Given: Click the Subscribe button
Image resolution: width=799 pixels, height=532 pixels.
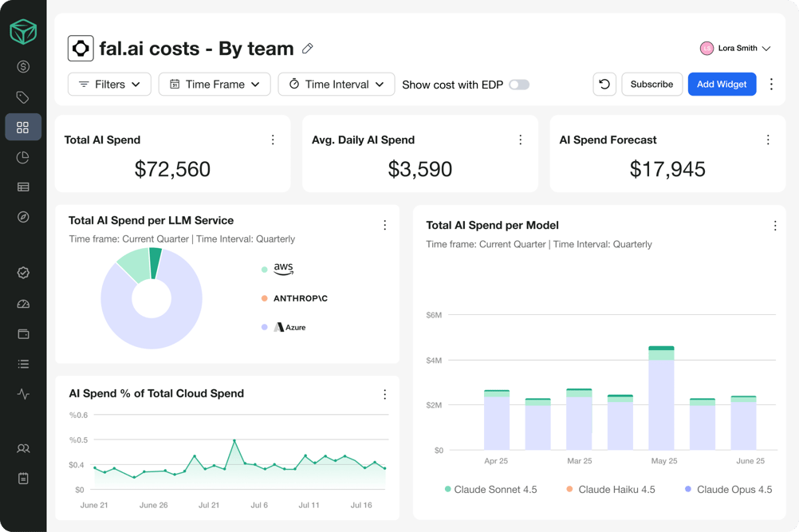Looking at the screenshot, I should click(651, 84).
